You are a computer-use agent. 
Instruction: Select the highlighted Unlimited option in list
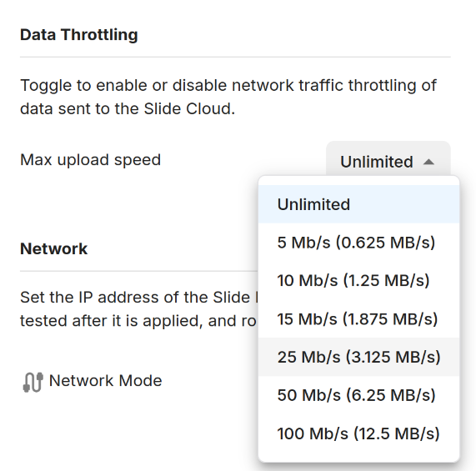(x=358, y=204)
